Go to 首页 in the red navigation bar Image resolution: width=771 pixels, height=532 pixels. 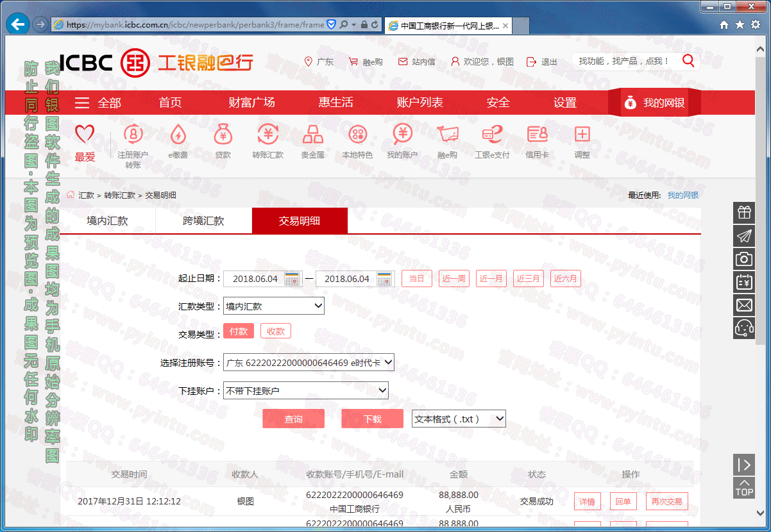(x=171, y=103)
